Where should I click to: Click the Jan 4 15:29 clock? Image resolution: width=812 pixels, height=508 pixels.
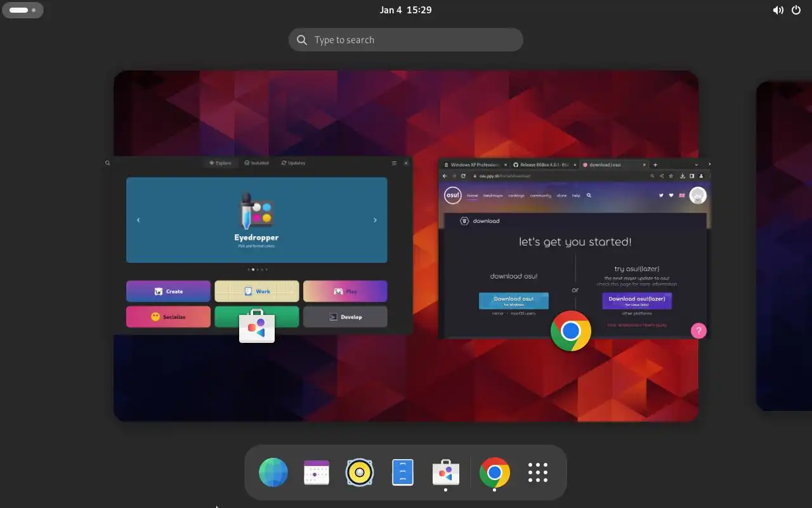point(406,10)
